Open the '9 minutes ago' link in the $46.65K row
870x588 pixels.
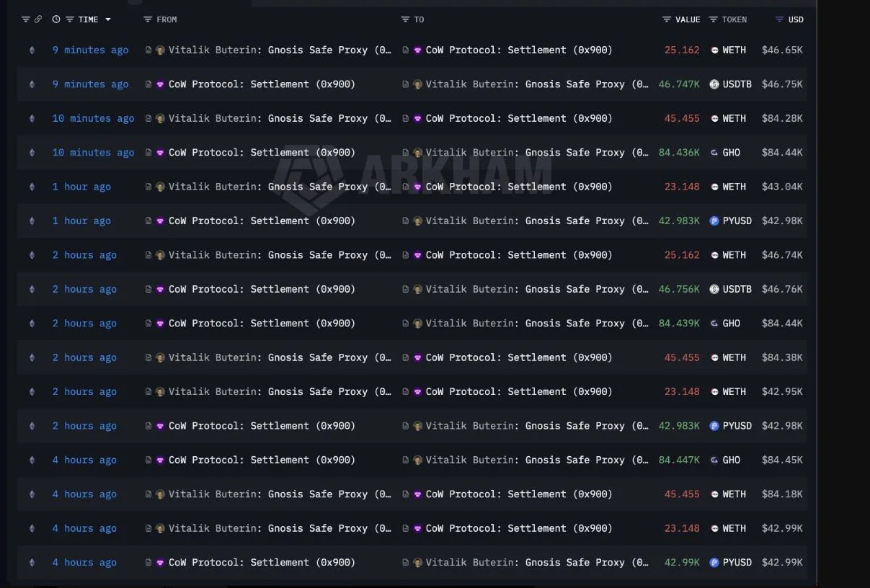tap(90, 50)
